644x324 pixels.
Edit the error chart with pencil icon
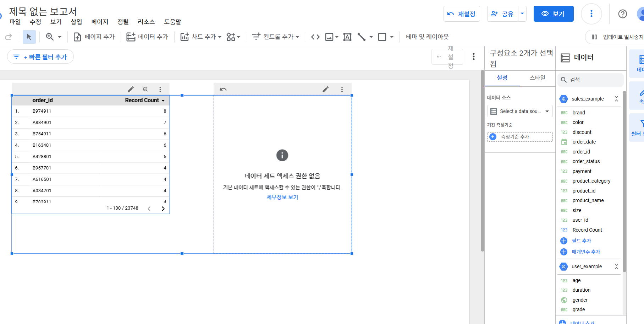(x=325, y=90)
